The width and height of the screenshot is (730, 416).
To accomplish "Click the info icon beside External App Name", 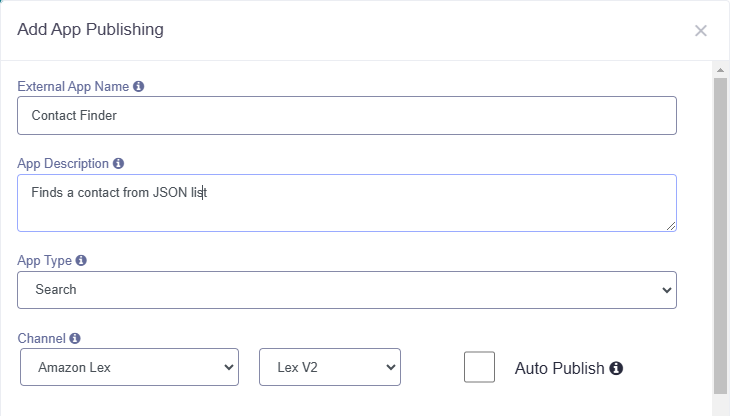I will coord(138,87).
